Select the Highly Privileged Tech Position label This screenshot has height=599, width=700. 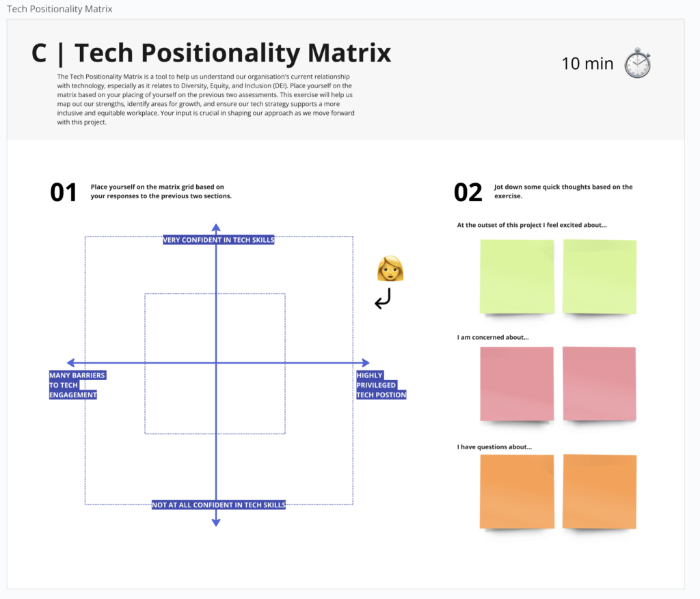pos(381,385)
